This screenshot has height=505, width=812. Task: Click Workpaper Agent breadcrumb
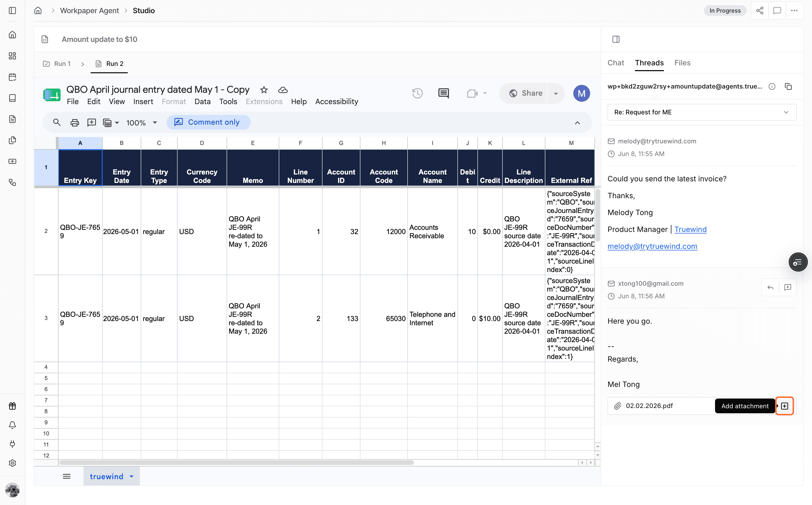[89, 11]
